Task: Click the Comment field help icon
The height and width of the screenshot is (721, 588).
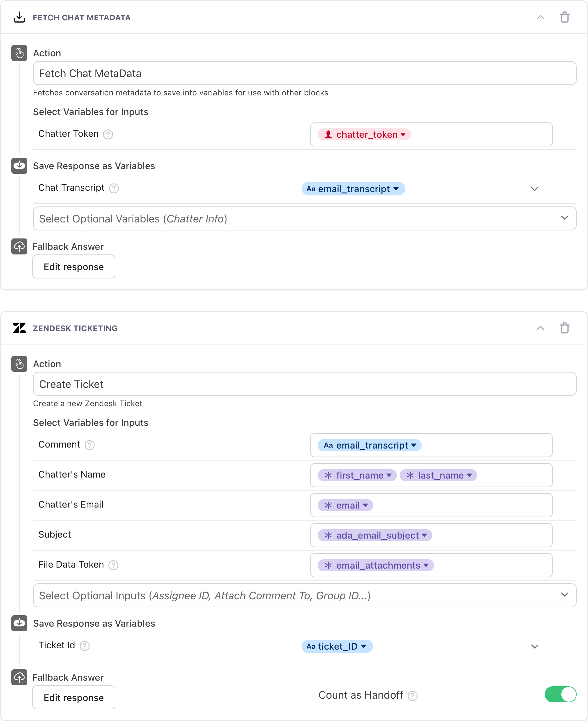Action: 89,445
